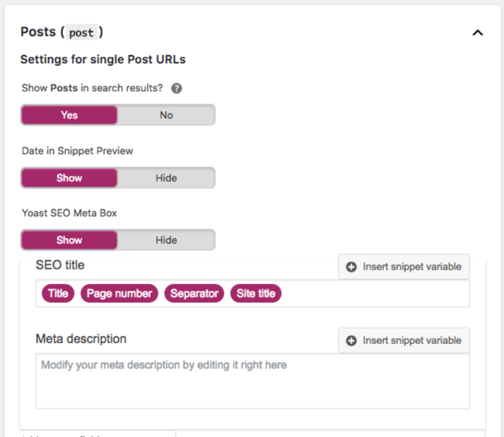
Task: Click the Posts section heading
Action: [38, 32]
